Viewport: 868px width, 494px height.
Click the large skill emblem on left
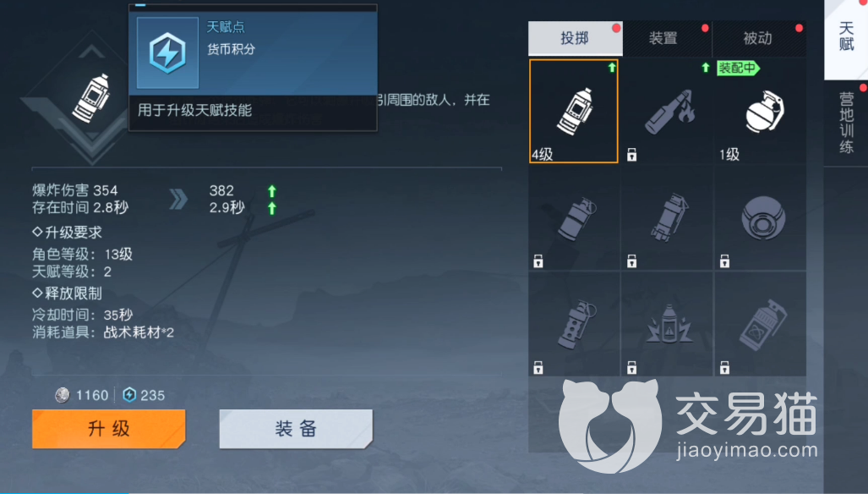click(90, 99)
